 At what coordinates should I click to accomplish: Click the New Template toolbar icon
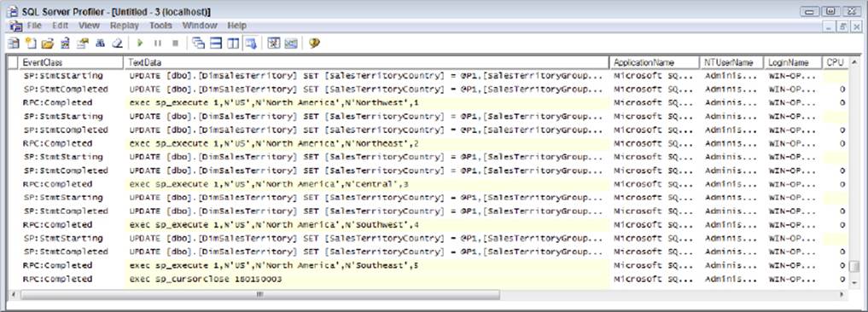(x=31, y=43)
